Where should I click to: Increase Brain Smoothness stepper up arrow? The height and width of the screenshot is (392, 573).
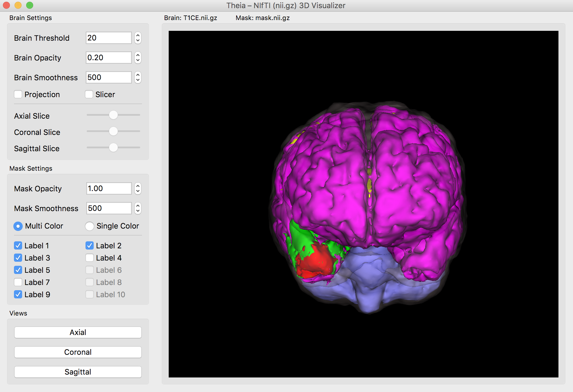(138, 75)
